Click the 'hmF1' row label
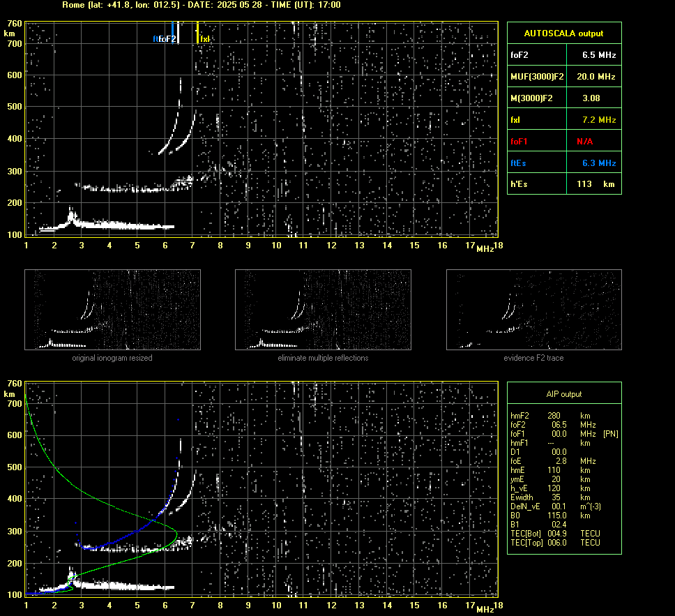The width and height of the screenshot is (675, 616). coord(519,443)
